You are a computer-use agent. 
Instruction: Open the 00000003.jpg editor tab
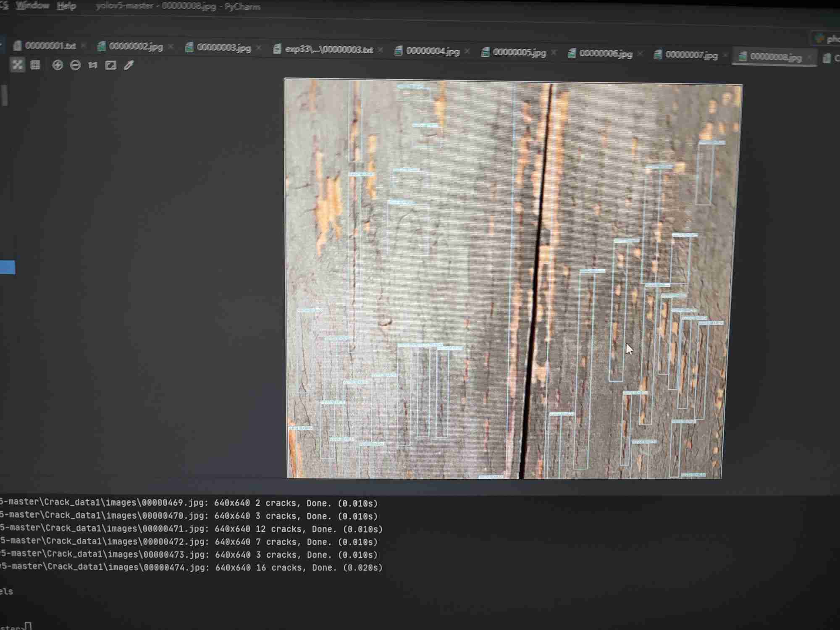[x=223, y=48]
